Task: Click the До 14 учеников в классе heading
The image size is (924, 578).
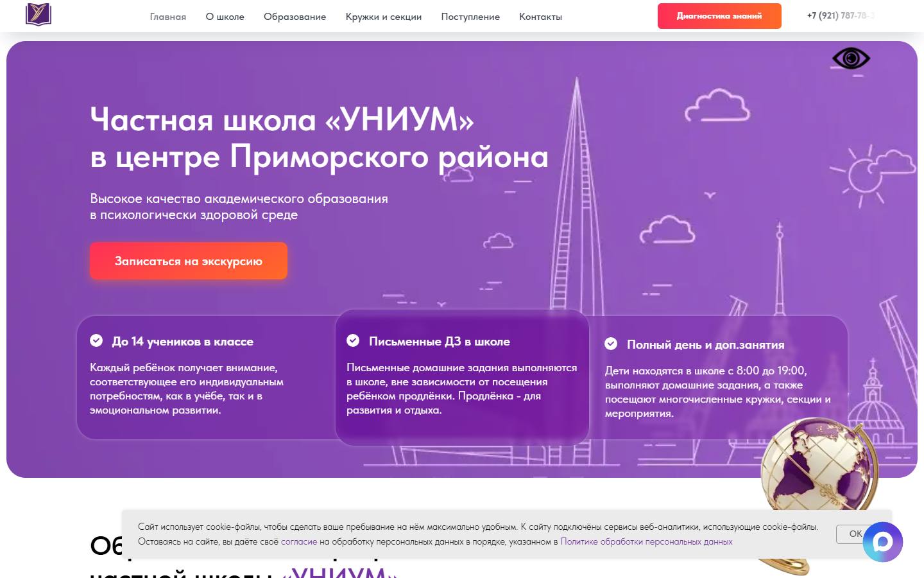Action: pos(183,342)
